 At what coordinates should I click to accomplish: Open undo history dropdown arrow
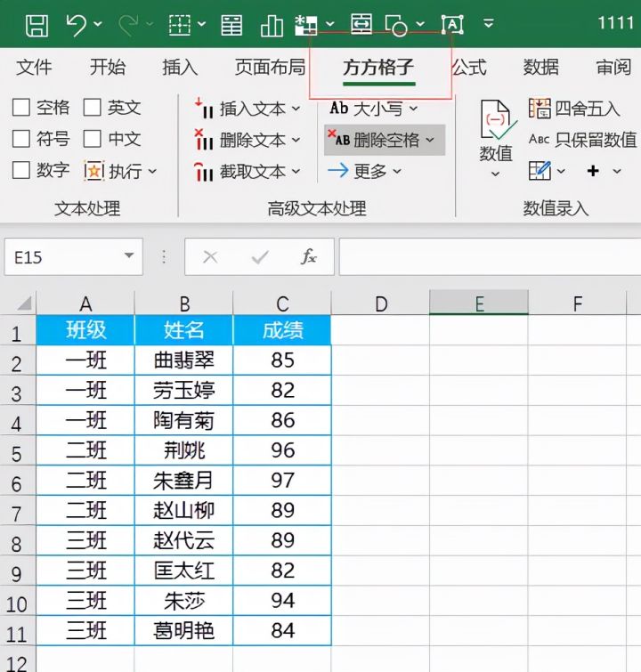pos(98,24)
